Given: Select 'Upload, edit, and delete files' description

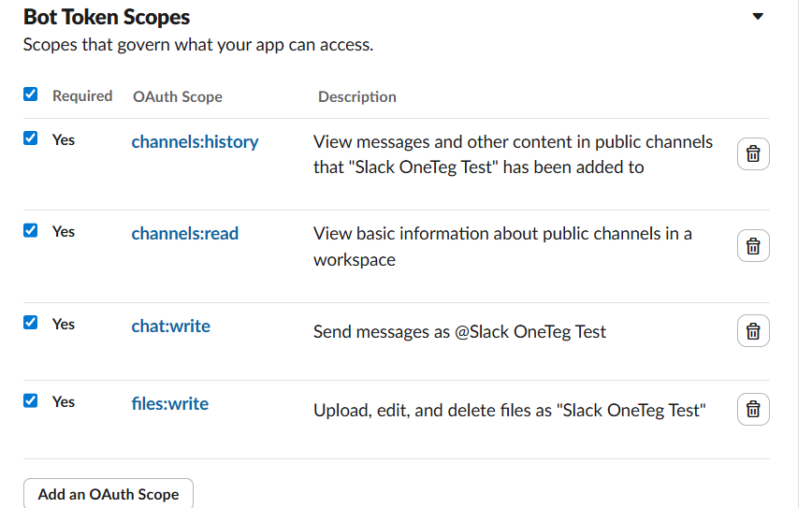Looking at the screenshot, I should (510, 410).
